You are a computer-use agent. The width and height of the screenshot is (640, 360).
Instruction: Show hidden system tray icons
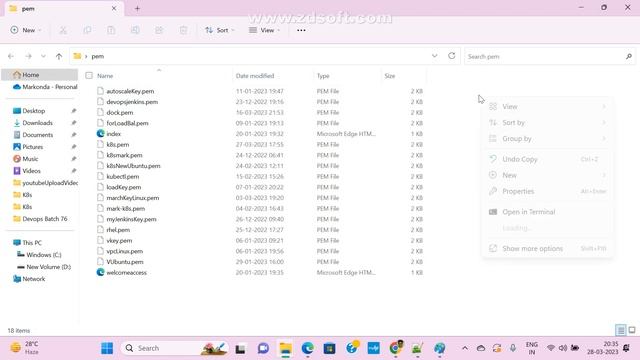[x=464, y=348]
